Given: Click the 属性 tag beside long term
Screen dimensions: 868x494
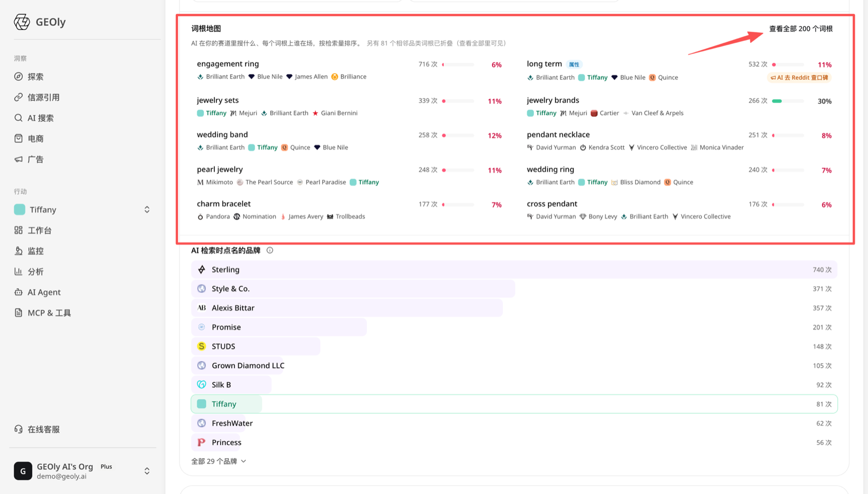Looking at the screenshot, I should pos(574,65).
